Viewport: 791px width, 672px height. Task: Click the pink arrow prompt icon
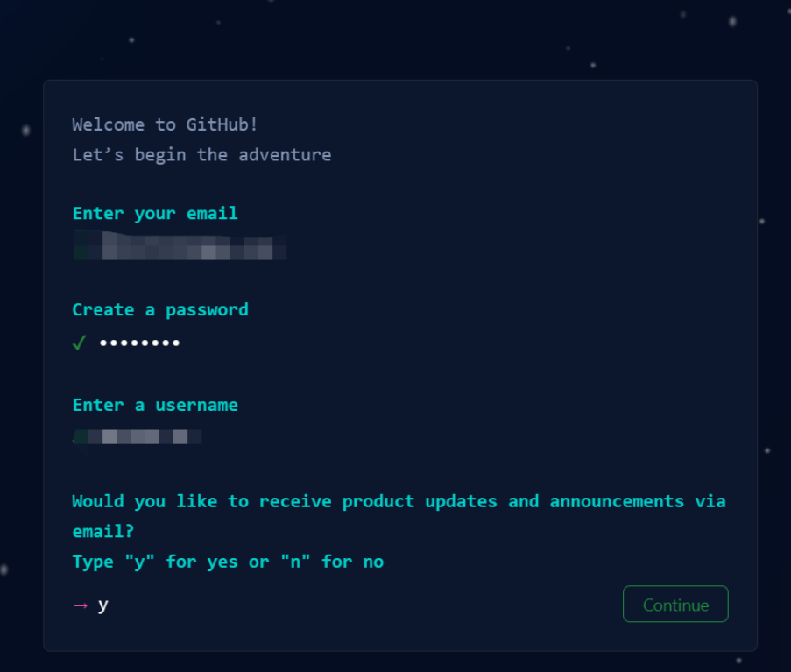tap(81, 605)
